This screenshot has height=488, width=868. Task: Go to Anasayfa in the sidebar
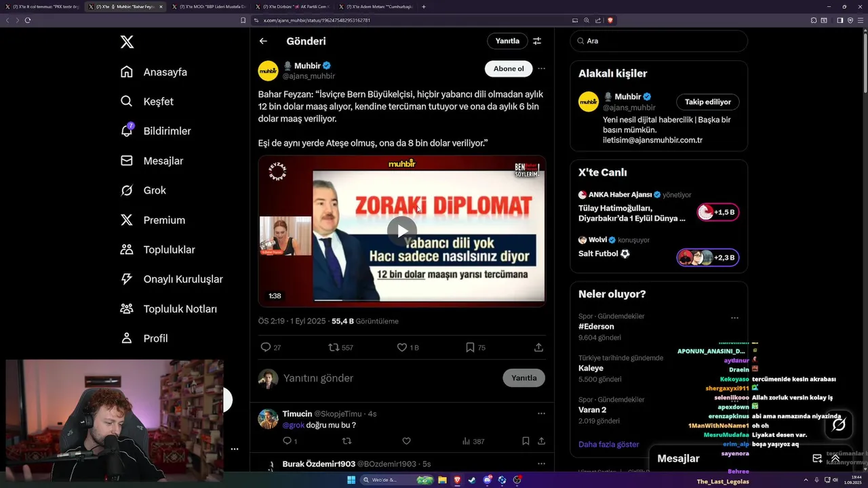pyautogui.click(x=154, y=72)
